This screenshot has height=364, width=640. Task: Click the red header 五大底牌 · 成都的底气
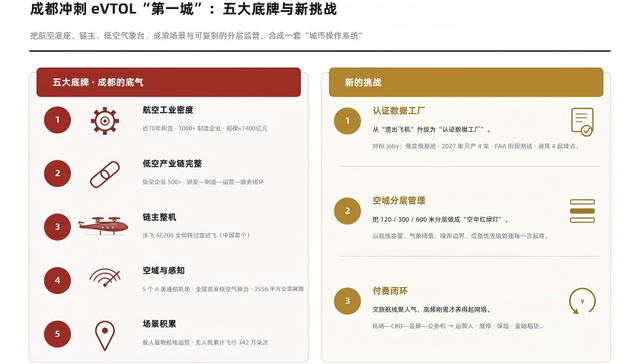click(x=169, y=82)
